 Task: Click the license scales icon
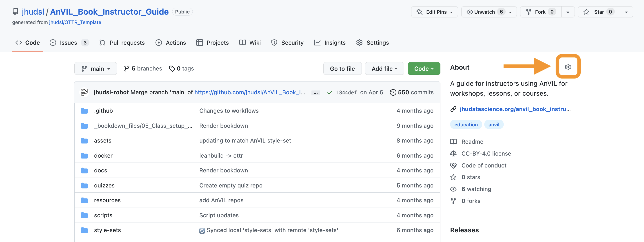453,153
